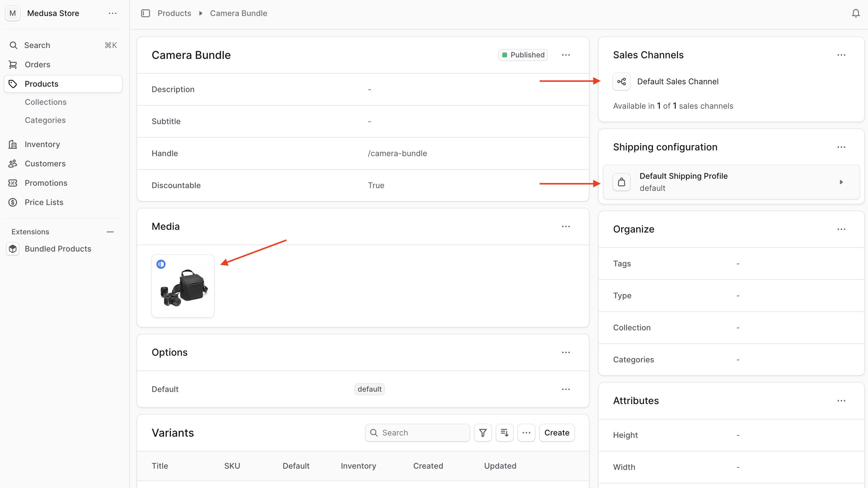This screenshot has height=488, width=868.
Task: Click the notification bell icon
Action: tap(856, 13)
